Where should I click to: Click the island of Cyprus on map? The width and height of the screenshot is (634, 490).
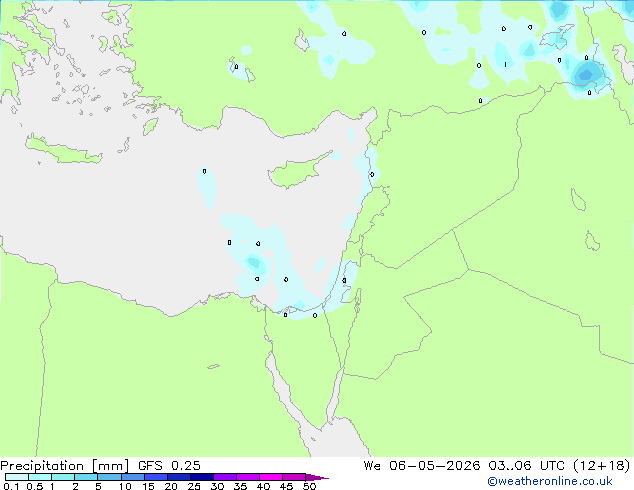pyautogui.click(x=298, y=171)
